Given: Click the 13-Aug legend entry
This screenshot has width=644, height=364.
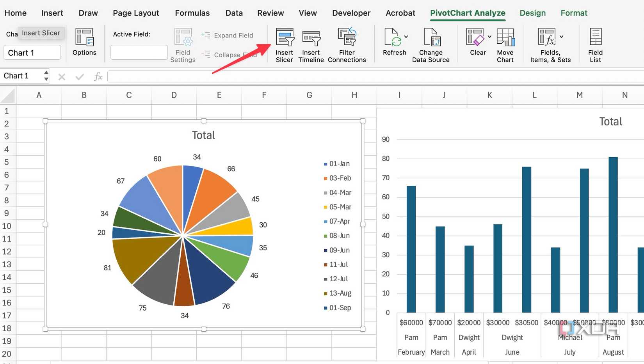Looking at the screenshot, I should [338, 293].
